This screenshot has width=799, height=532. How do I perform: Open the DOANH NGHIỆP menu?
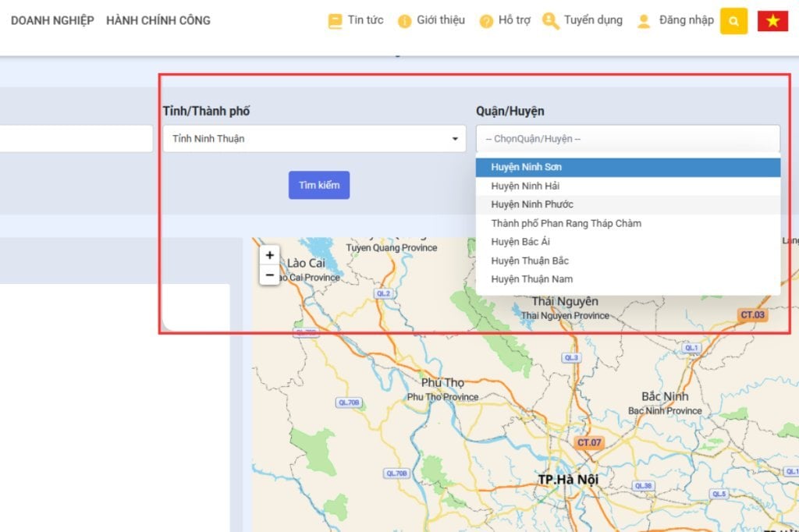pyautogui.click(x=52, y=20)
